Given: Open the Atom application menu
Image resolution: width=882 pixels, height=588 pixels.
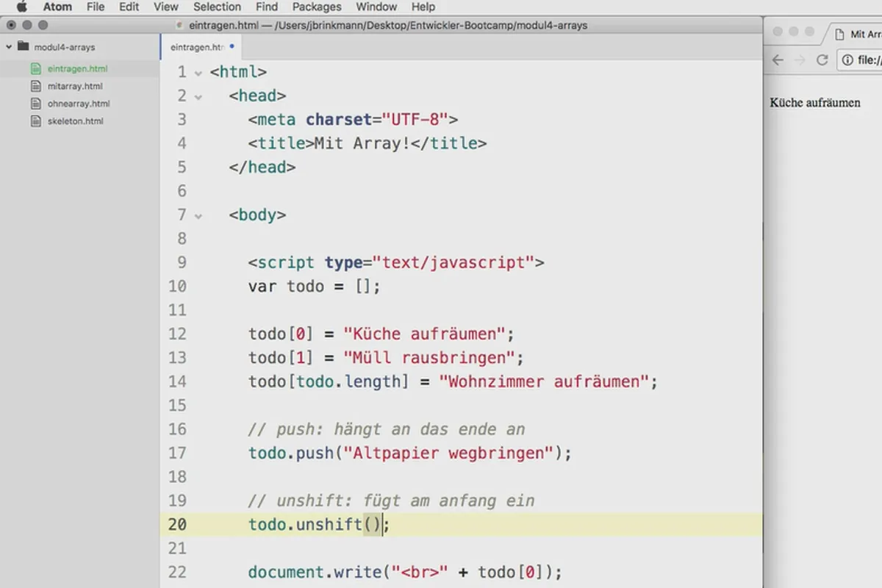Looking at the screenshot, I should 57,7.
